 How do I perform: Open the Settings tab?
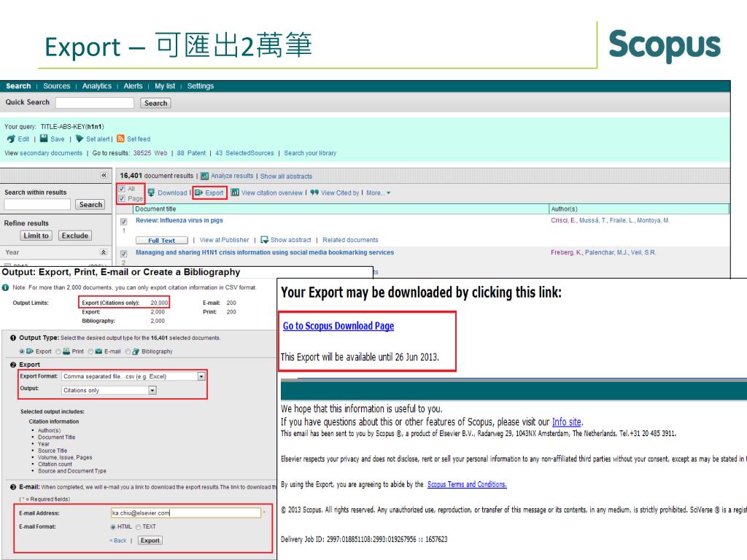point(201,86)
